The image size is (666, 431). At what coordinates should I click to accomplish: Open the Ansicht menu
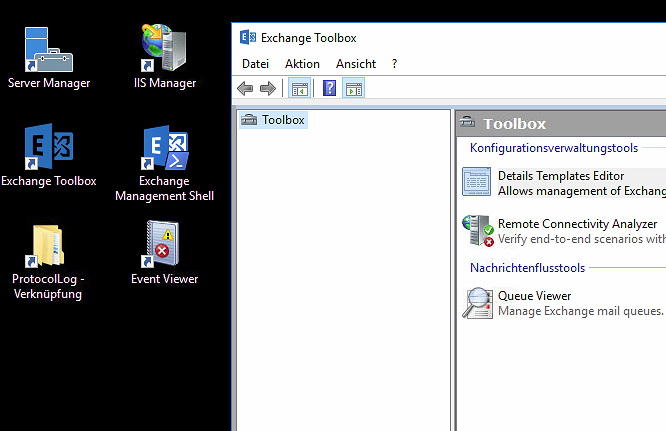[356, 64]
